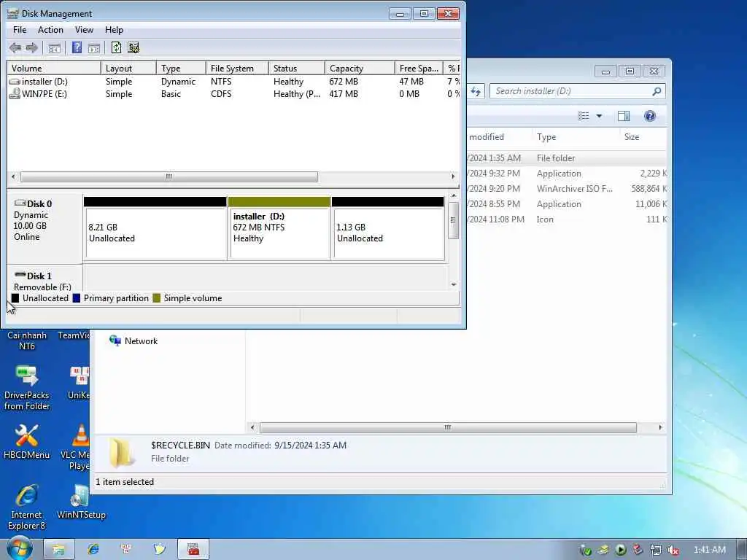Toggle the Explorer preview pane icon

tap(624, 116)
